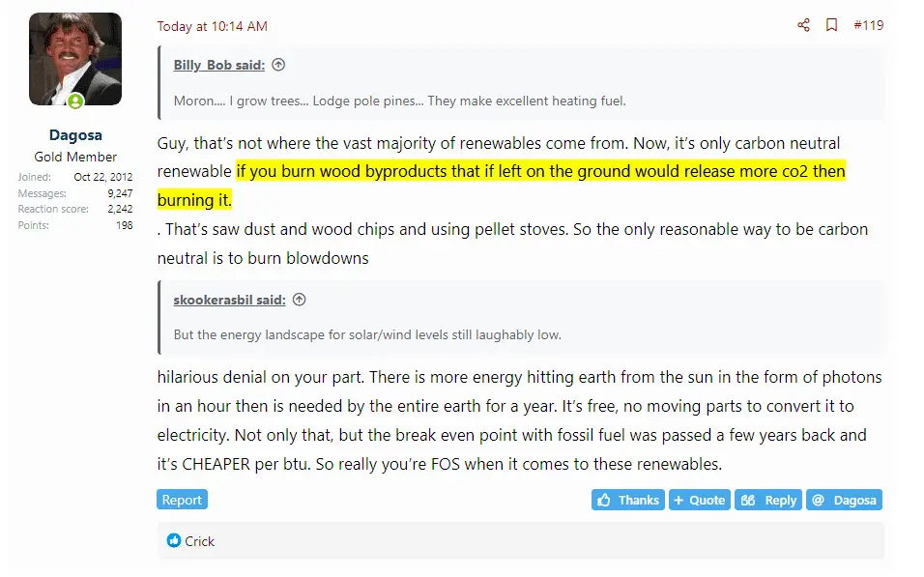Click the up-arrow icon beside Billy_Bob's quote
Image resolution: width=924 pixels, height=577 pixels.
pos(278,65)
